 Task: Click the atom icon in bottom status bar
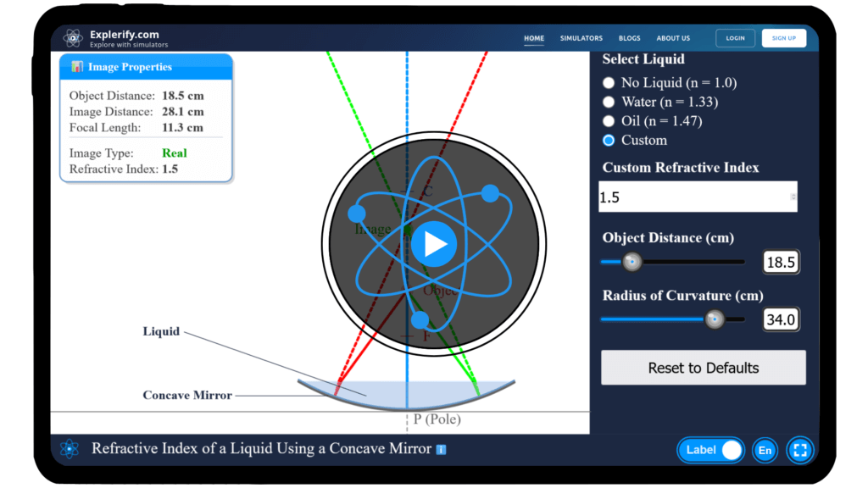(70, 449)
